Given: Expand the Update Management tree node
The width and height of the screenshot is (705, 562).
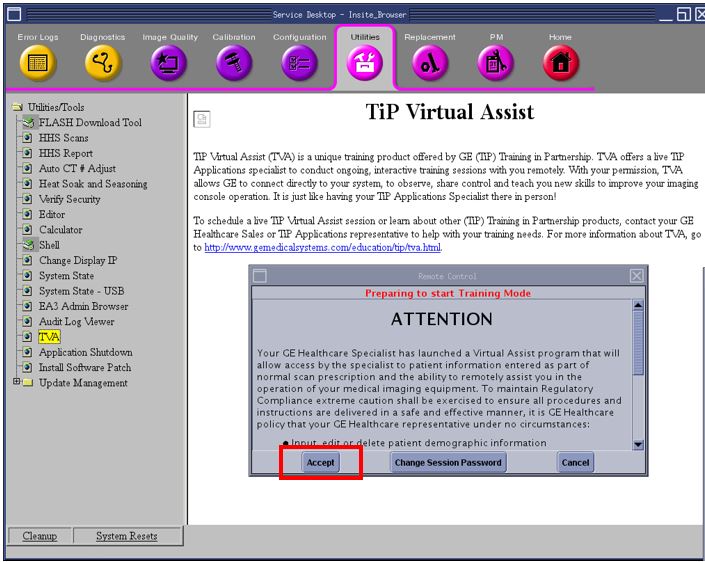Looking at the screenshot, I should point(16,382).
